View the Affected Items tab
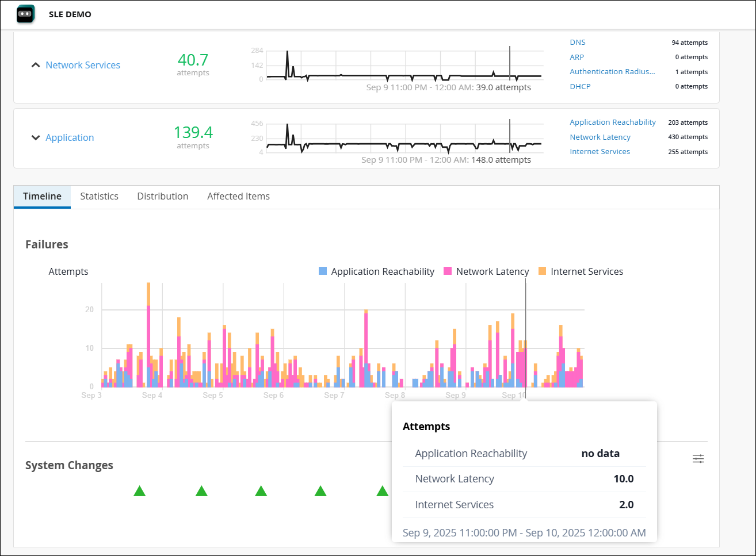Viewport: 756px width, 556px height. (238, 196)
